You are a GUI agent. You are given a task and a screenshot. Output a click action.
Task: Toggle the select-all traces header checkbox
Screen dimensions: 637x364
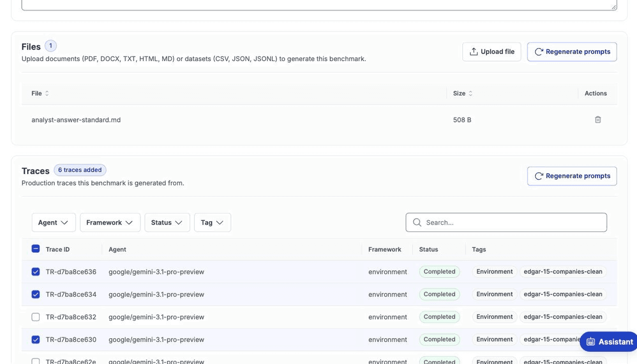click(x=36, y=249)
